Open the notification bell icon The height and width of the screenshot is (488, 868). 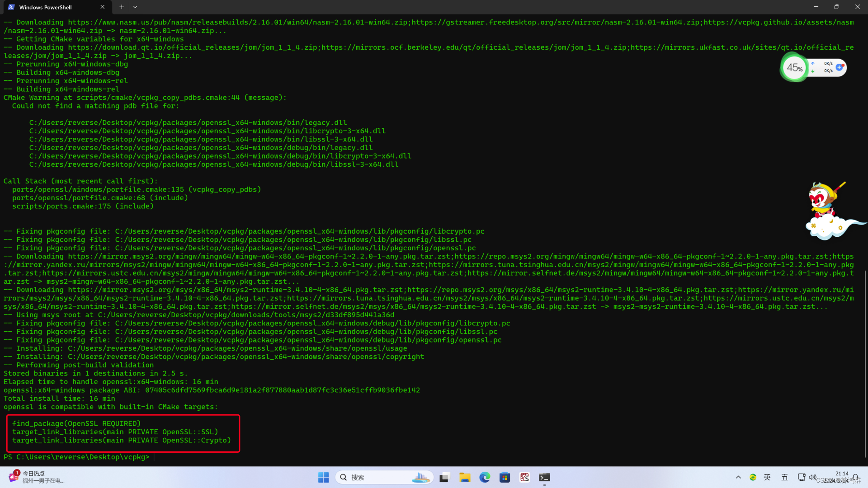click(x=856, y=477)
